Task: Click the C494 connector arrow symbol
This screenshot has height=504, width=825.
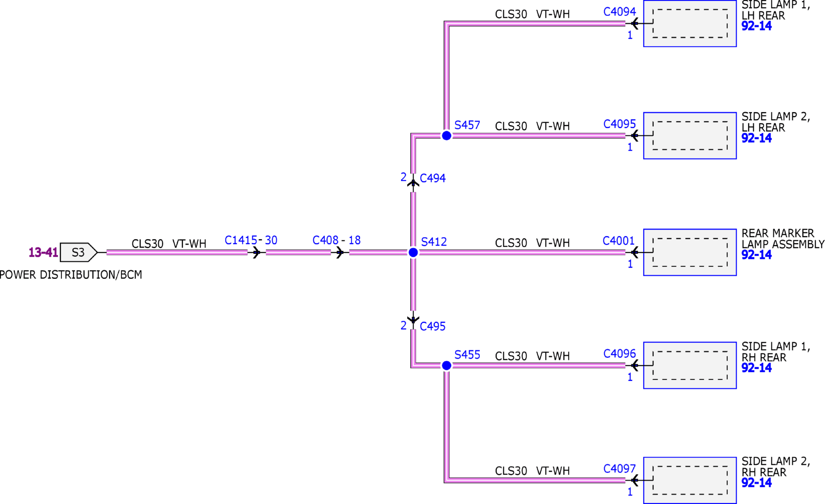Action: [413, 182]
